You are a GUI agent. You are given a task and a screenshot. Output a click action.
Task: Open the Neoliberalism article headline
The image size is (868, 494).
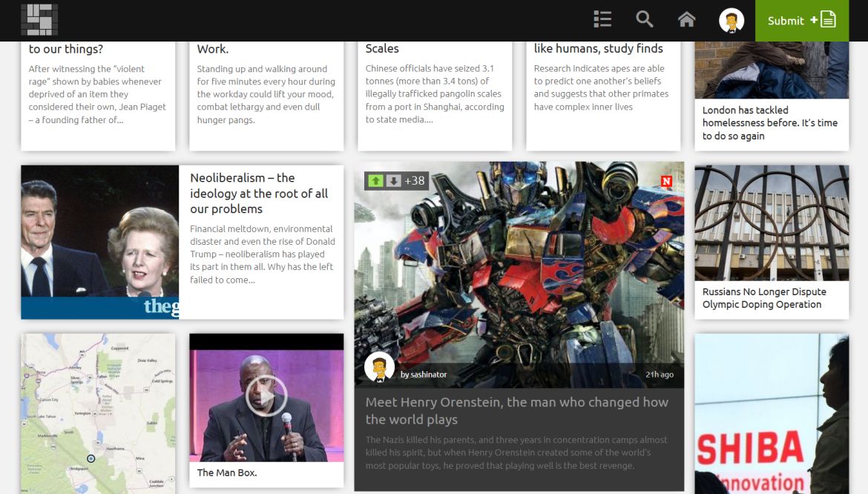coord(259,194)
